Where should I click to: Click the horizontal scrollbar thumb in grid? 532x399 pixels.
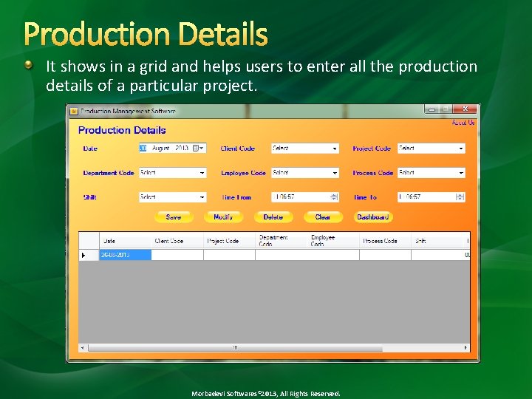pyautogui.click(x=235, y=348)
